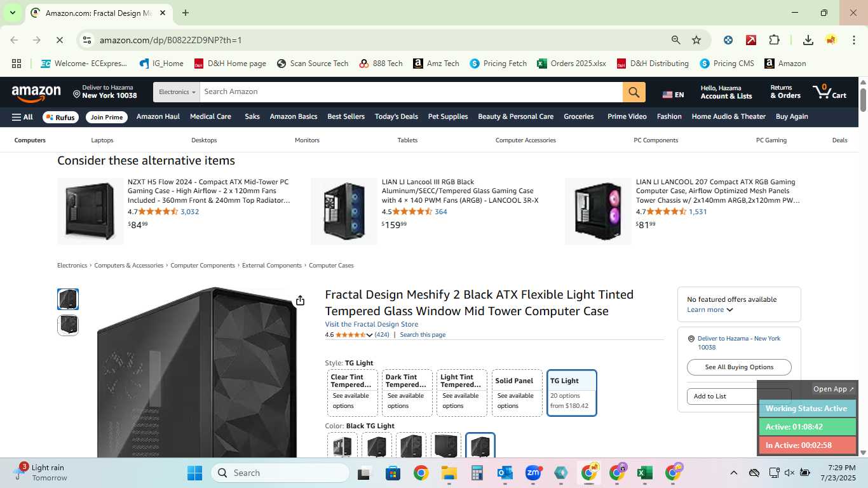Click the orange search magnifier button

coord(634,92)
